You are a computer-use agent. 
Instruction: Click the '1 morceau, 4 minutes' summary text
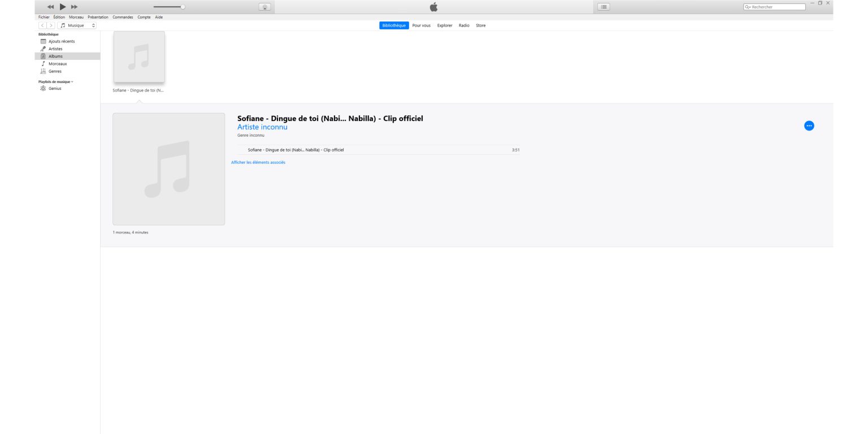point(131,232)
